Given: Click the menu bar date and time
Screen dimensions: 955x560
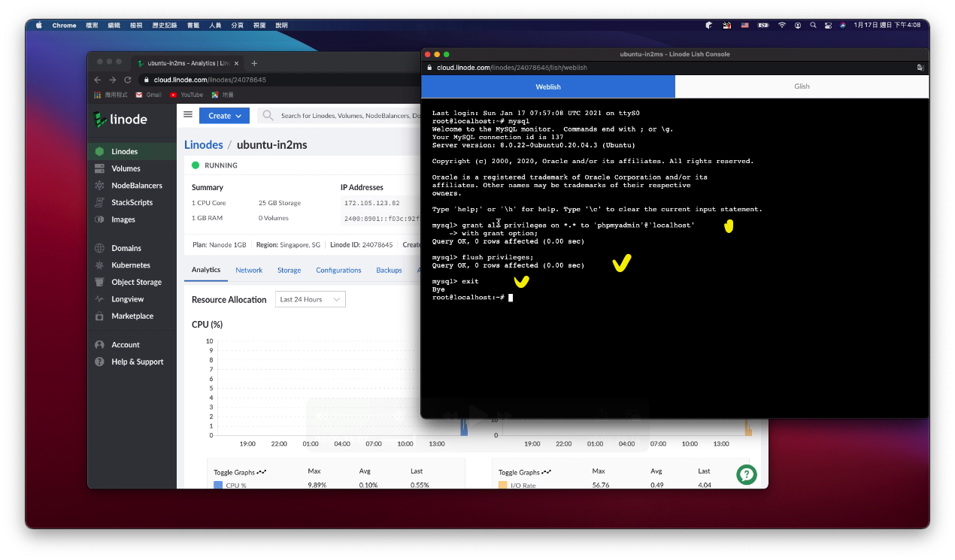Looking at the screenshot, I should (887, 25).
